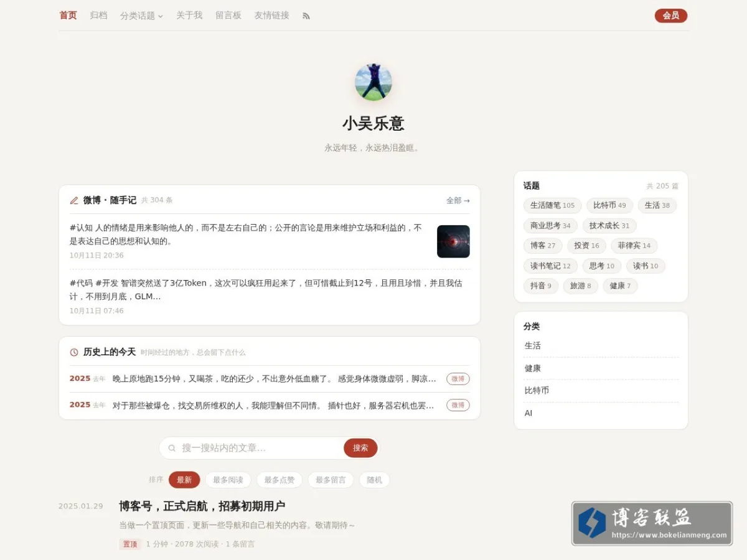Go to 首页 in navigation

(x=68, y=15)
